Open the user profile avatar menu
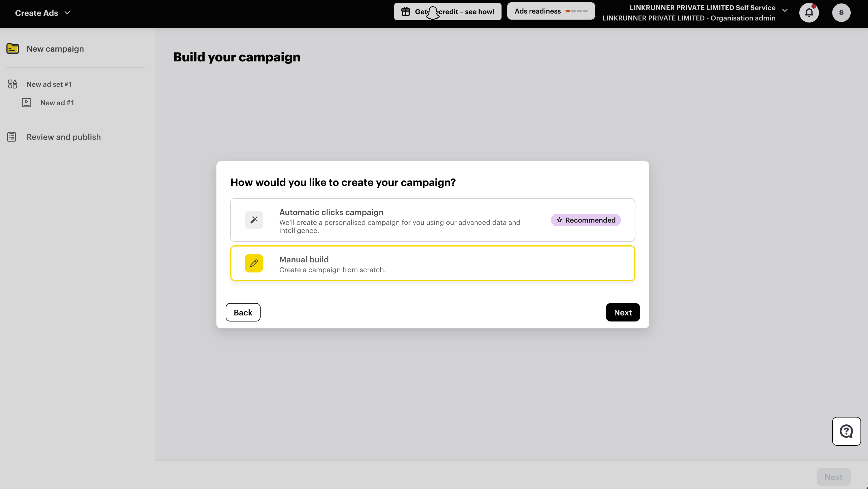 (x=841, y=13)
